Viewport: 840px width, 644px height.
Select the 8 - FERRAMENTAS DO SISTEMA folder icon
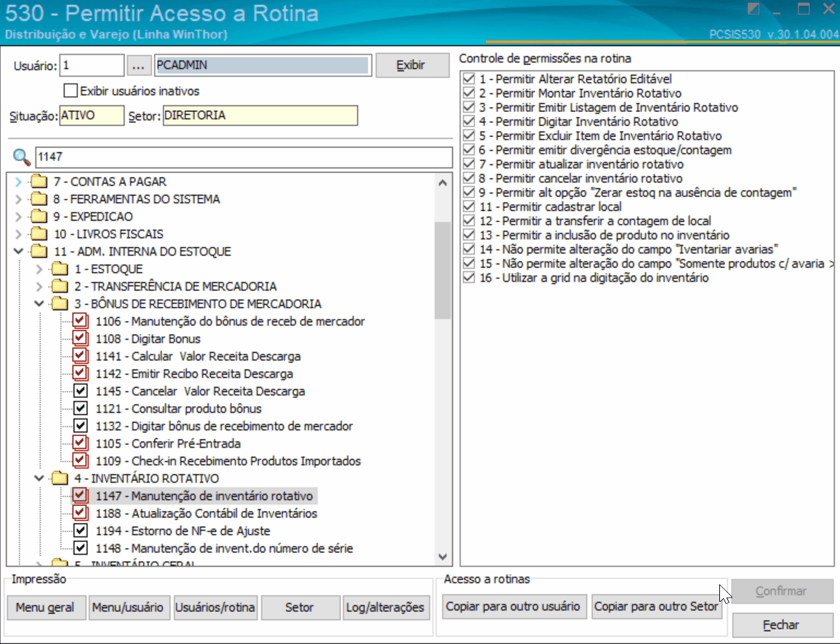(x=39, y=199)
